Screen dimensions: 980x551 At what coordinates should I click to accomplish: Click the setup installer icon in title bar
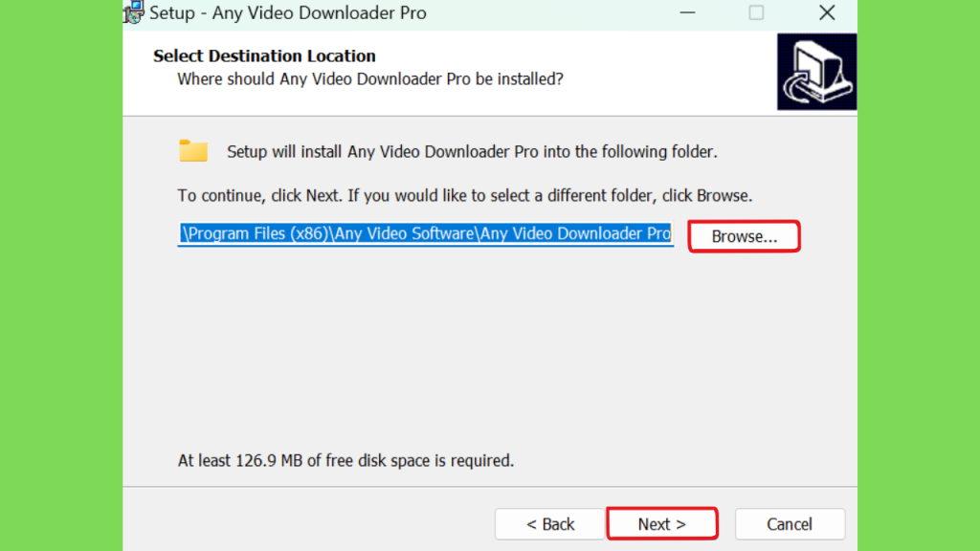(133, 12)
